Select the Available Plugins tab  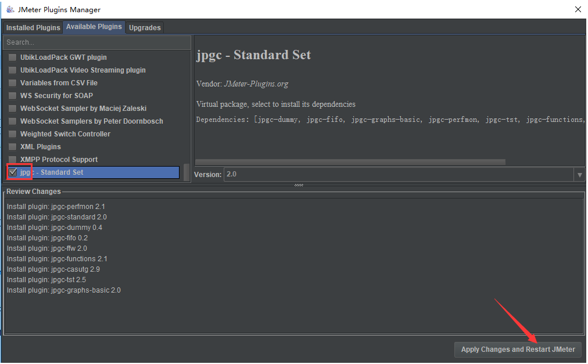click(94, 27)
